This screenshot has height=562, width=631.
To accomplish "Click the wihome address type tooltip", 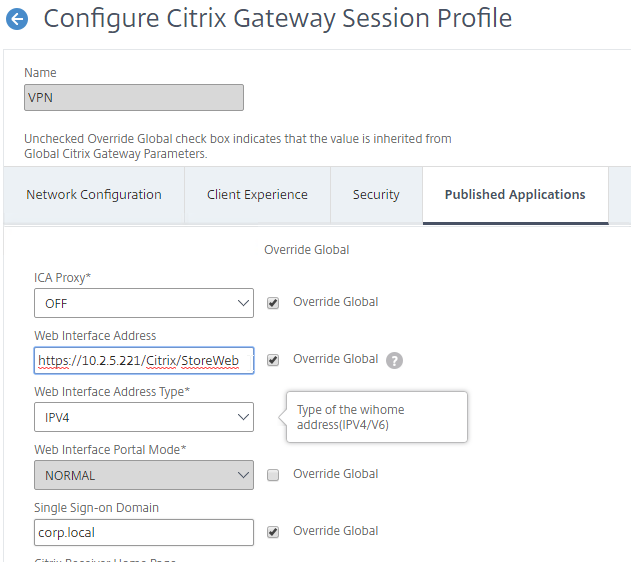I will pos(377,417).
